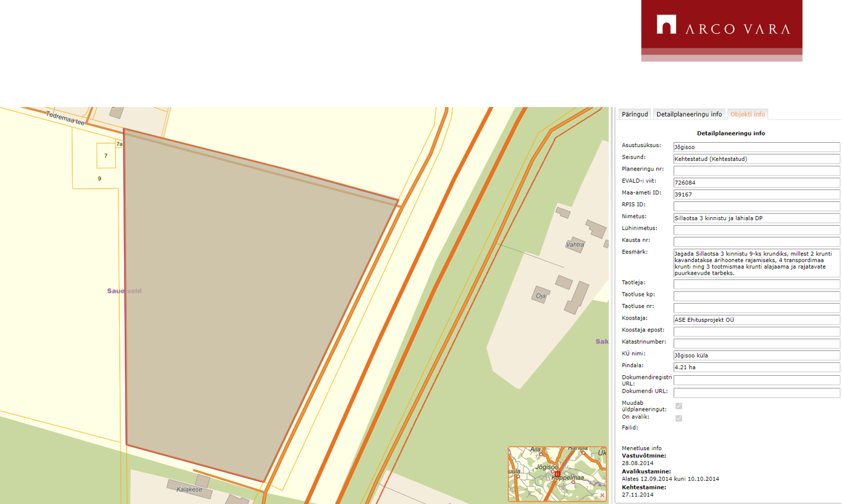
Task: Click the Oja property label
Action: coord(541,296)
